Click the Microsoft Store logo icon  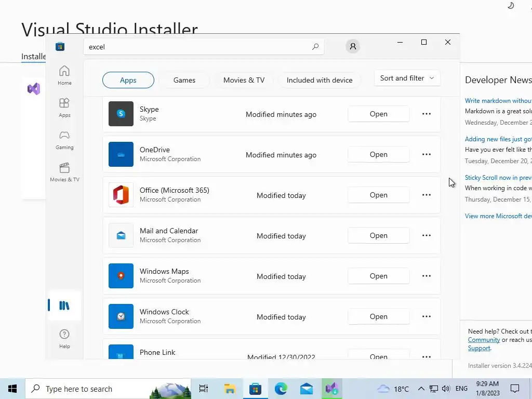60,46
